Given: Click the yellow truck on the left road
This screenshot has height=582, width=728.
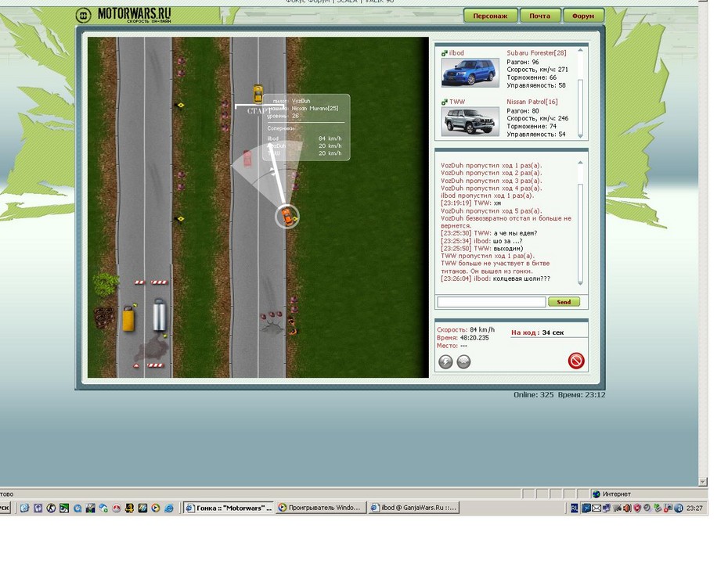Looking at the screenshot, I should point(128,318).
